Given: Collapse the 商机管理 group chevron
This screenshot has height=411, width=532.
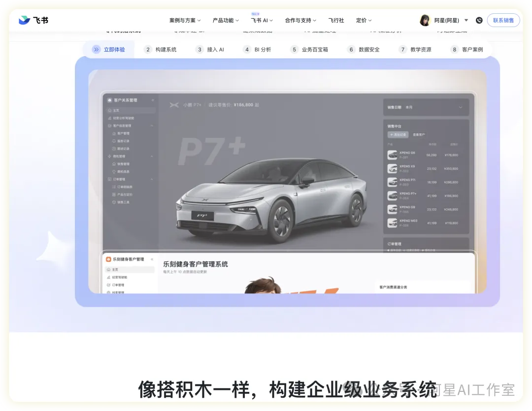Looking at the screenshot, I should click(x=152, y=157).
